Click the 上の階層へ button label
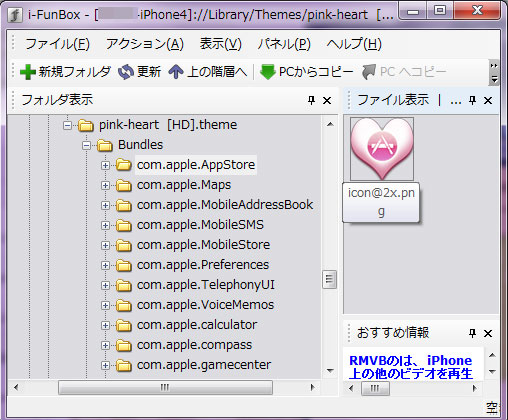The height and width of the screenshot is (420, 508). pos(217,72)
